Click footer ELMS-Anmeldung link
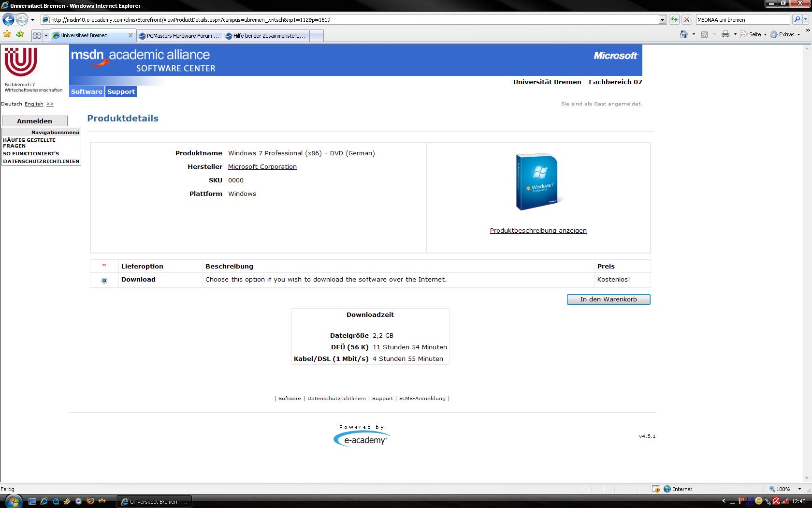 pos(422,398)
